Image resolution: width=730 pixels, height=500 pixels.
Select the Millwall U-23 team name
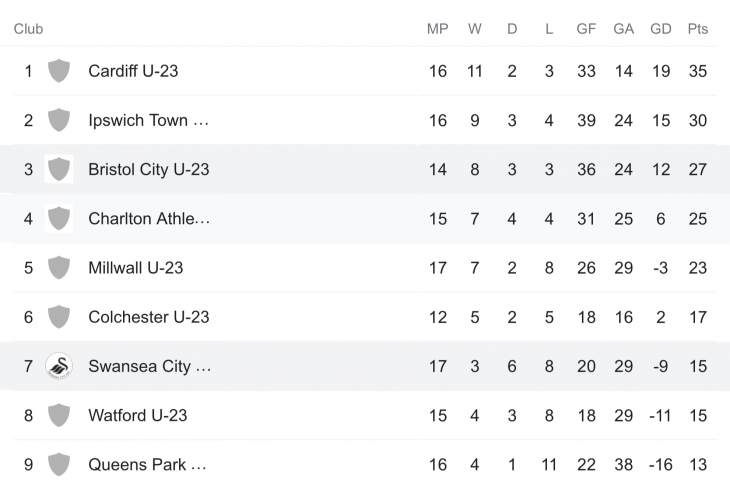(x=135, y=267)
